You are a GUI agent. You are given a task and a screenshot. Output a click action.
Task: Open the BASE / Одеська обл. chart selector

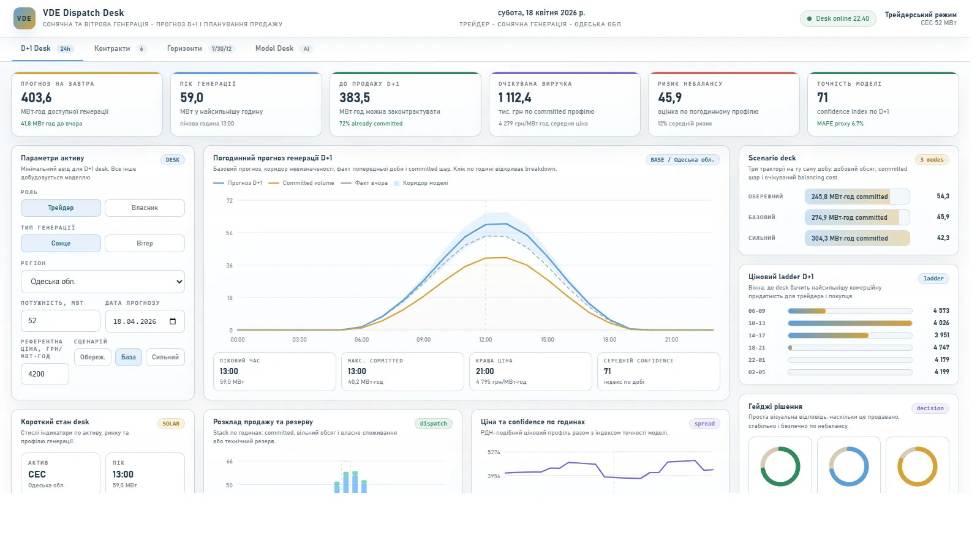[682, 160]
